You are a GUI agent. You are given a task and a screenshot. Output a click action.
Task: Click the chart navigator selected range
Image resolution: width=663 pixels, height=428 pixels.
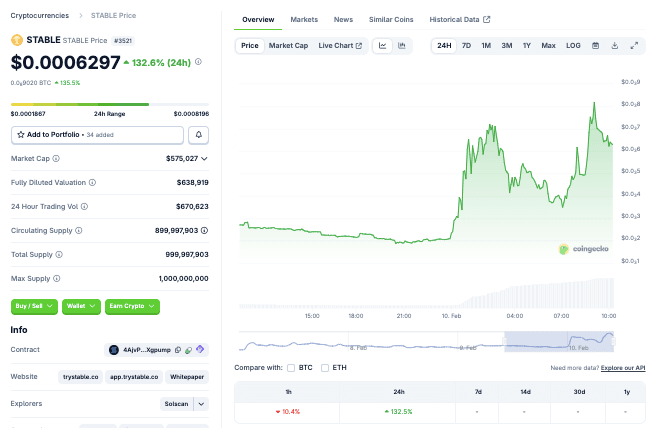[559, 342]
